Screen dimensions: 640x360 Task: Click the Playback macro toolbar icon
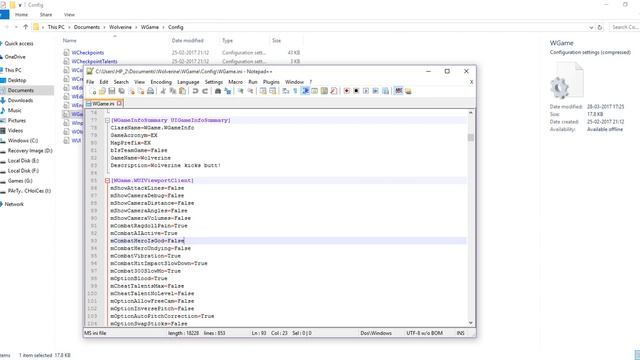[x=366, y=91]
